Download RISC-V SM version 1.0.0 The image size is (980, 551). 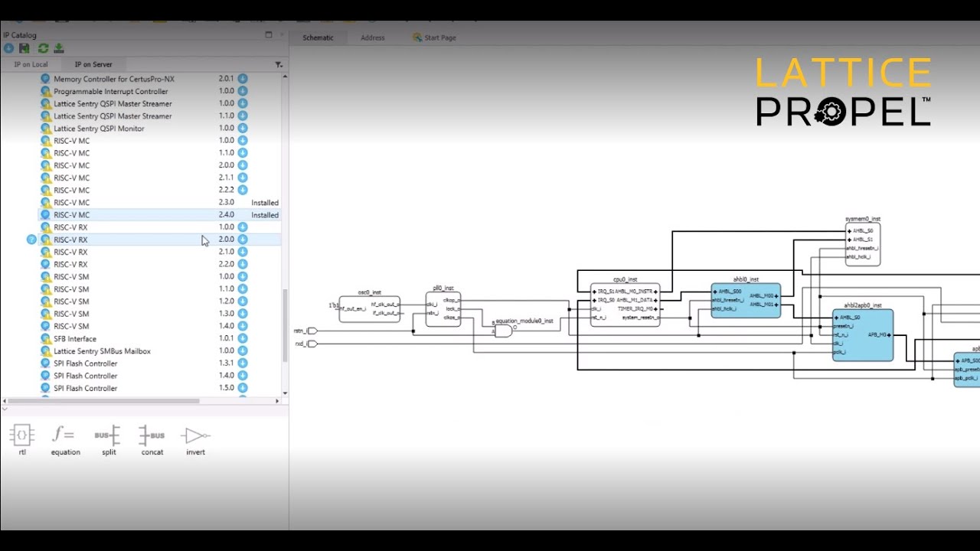click(x=243, y=276)
